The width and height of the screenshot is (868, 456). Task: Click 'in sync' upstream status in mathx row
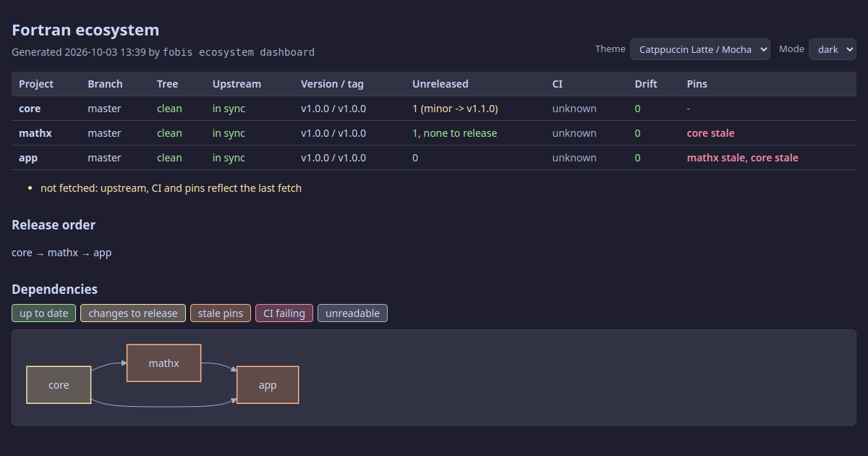(229, 133)
